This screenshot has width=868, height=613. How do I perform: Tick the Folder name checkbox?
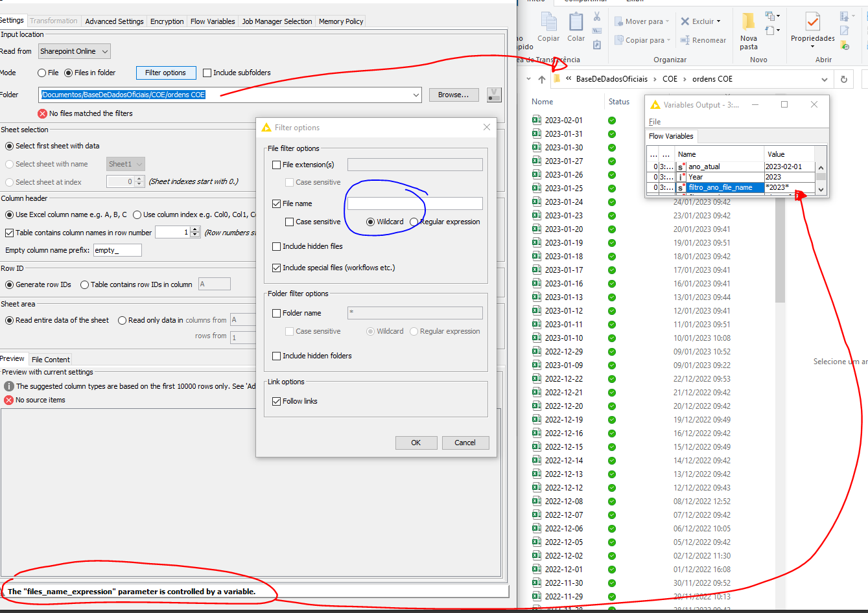[276, 313]
